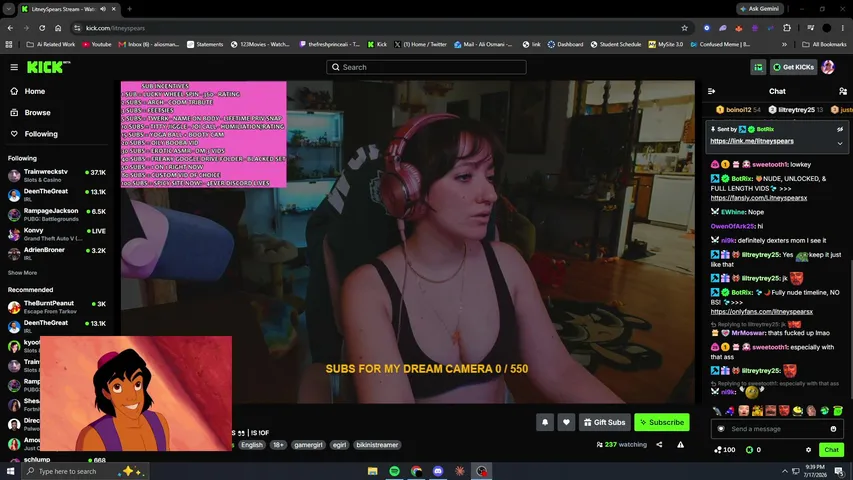Click the calendar icon next to Get KICKs
This screenshot has height=480, width=853.
coord(758,67)
